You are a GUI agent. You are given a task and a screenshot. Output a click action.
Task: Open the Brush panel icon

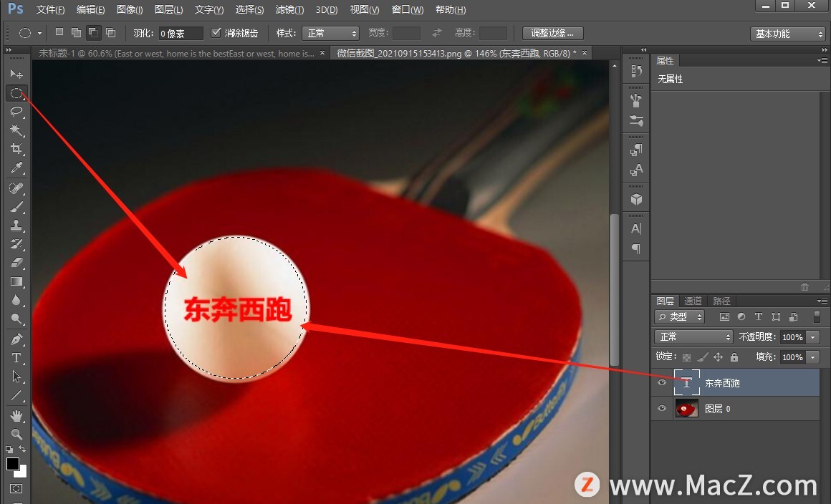[636, 121]
